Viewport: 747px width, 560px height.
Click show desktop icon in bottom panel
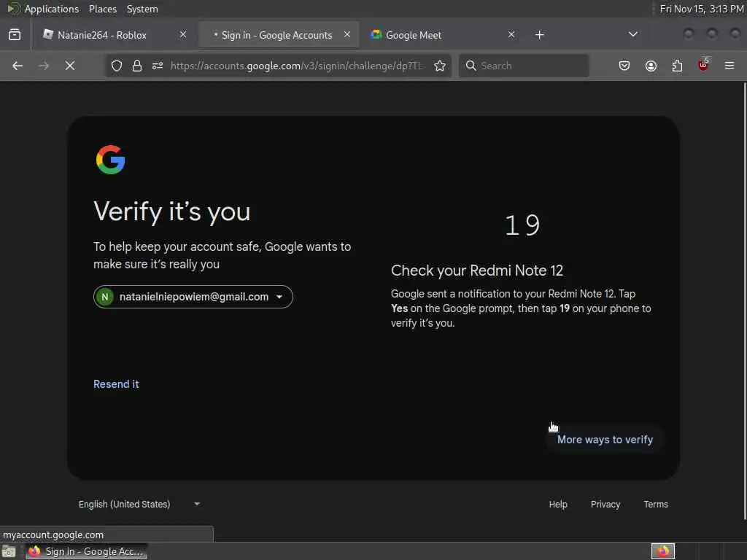pyautogui.click(x=9, y=552)
